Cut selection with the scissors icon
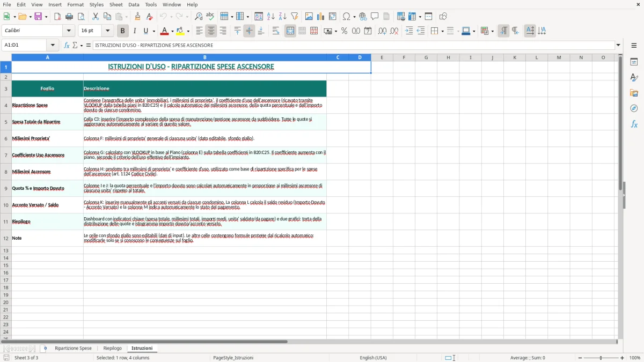 point(96,17)
